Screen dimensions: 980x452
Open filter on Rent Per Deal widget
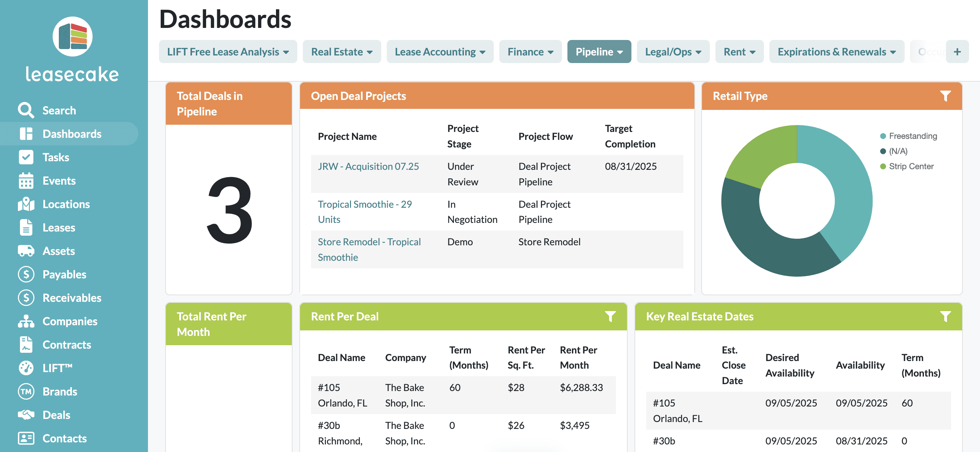610,317
